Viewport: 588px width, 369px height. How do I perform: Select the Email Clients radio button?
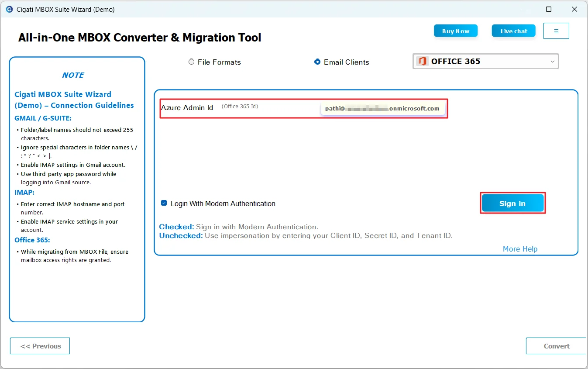point(317,62)
